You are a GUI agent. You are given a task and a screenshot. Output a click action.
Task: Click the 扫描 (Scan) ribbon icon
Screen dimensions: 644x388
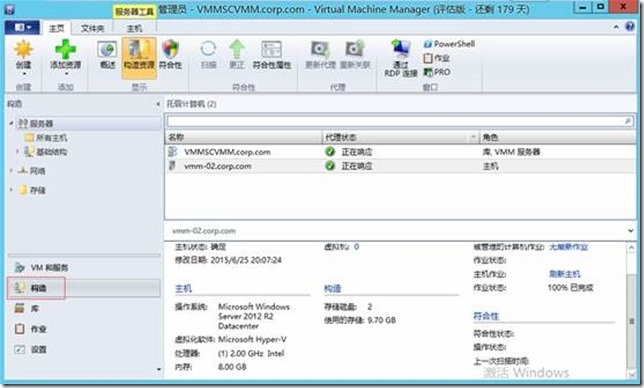[208, 50]
